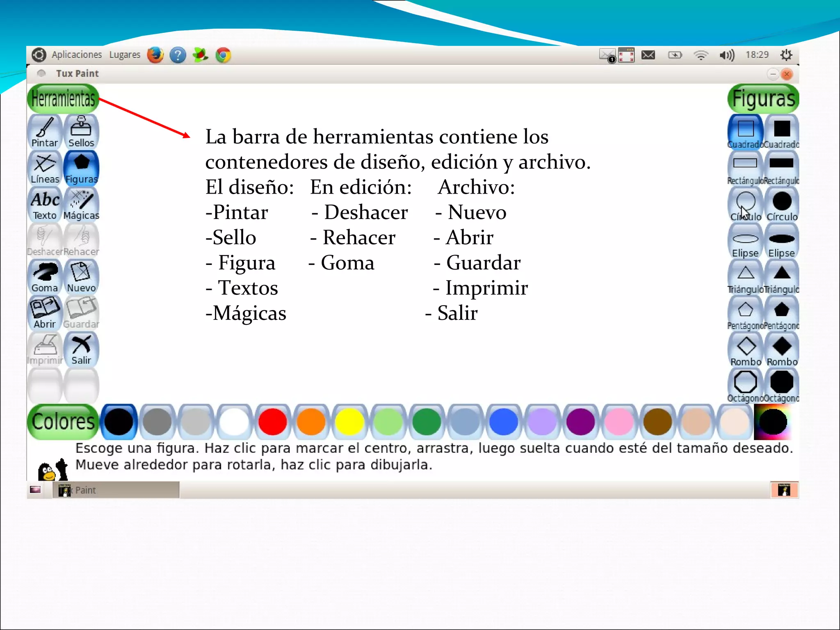840x630 pixels.
Task: Click the show desktop icon in bottom panel
Action: [x=35, y=490]
